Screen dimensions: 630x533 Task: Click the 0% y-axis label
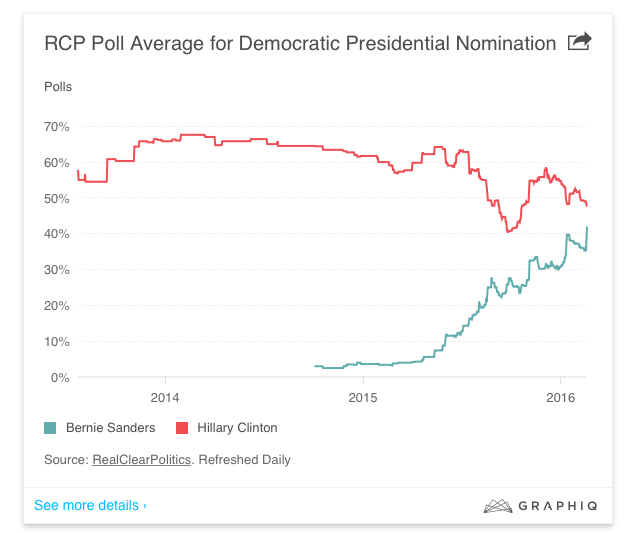click(59, 377)
